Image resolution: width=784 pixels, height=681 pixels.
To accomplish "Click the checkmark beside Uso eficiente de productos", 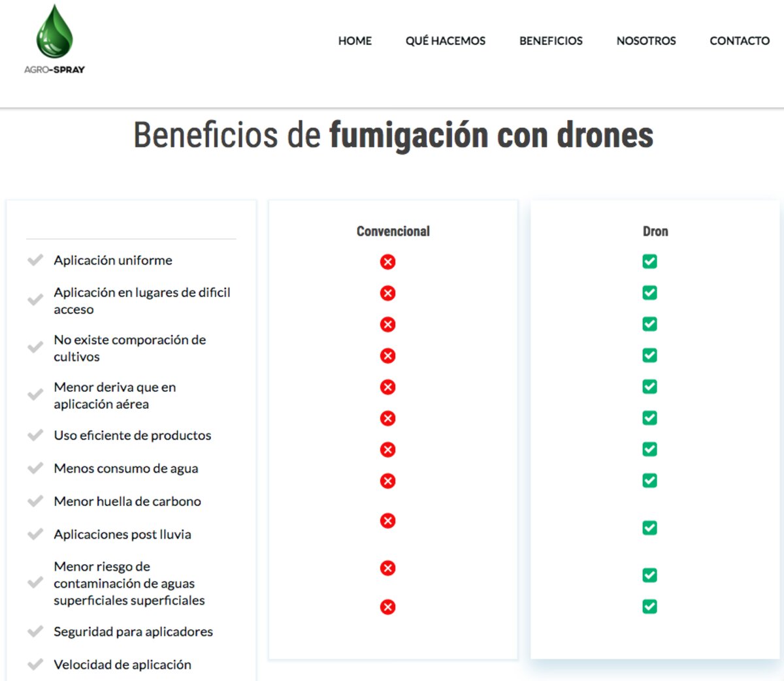I will click(x=35, y=436).
